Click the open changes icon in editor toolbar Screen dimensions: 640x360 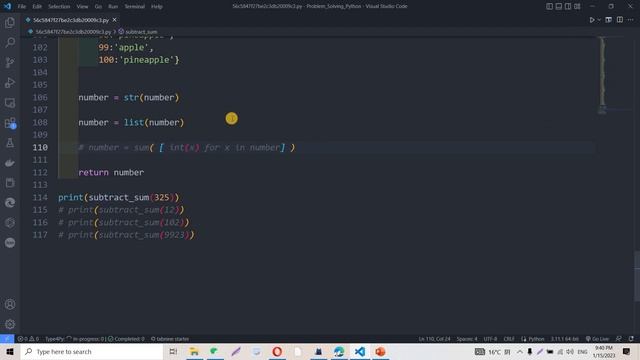[609, 20]
